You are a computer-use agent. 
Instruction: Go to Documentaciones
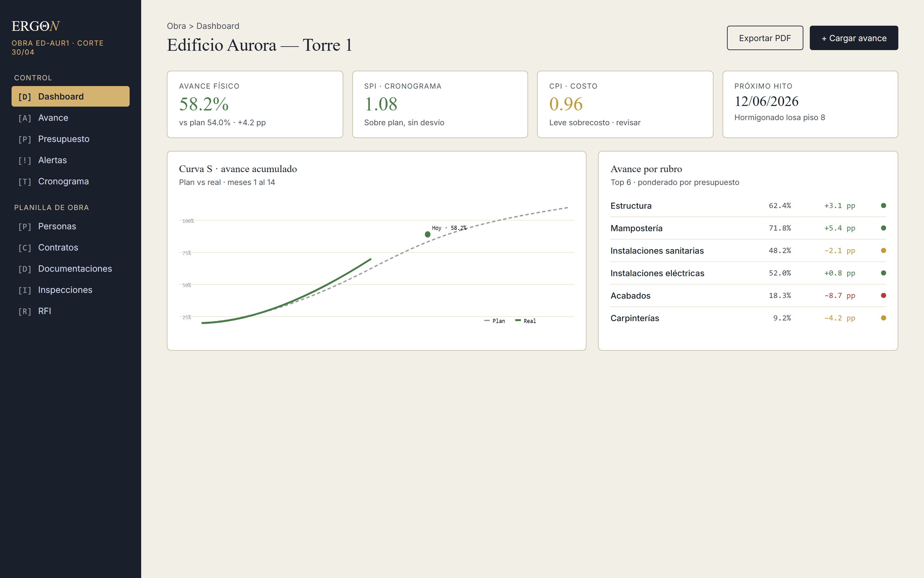point(70,269)
